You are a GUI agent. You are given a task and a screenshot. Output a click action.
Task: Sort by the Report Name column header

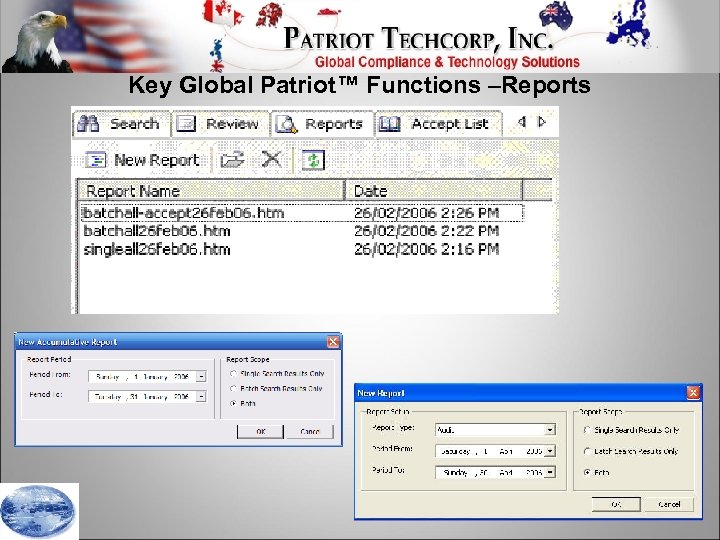tap(211, 191)
